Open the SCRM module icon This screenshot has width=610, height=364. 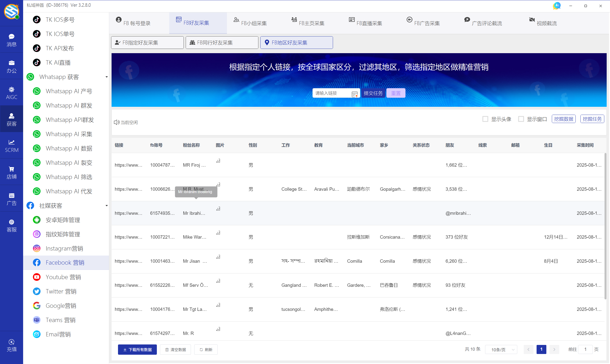[x=11, y=145]
